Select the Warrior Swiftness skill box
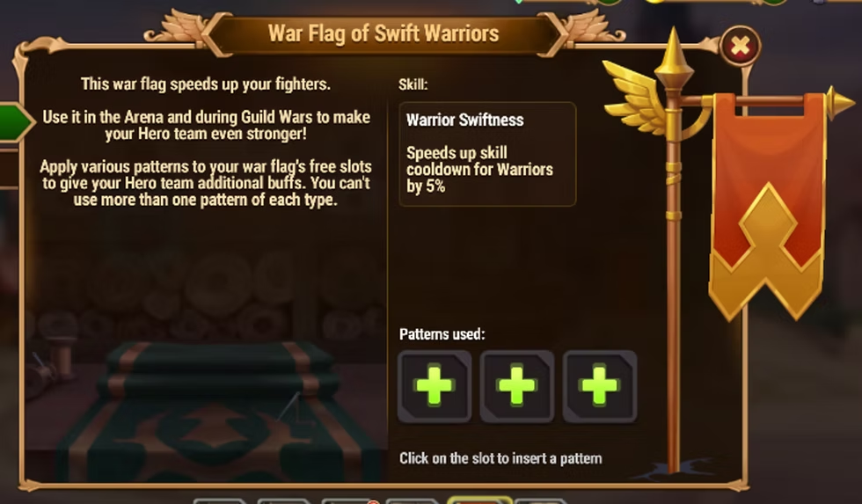This screenshot has width=862, height=504. 487,154
